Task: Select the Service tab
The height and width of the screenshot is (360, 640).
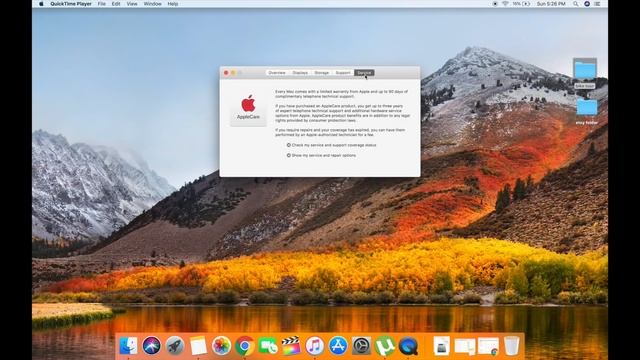Action: pyautogui.click(x=364, y=73)
